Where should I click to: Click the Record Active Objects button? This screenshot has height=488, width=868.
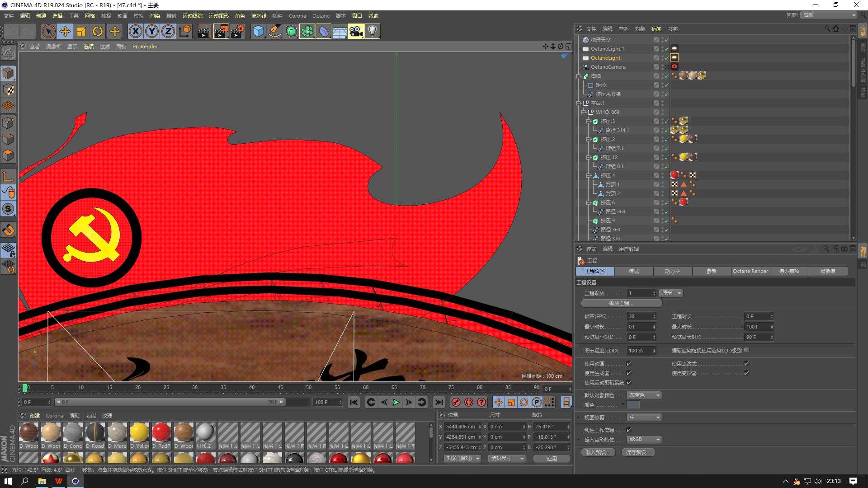456,402
